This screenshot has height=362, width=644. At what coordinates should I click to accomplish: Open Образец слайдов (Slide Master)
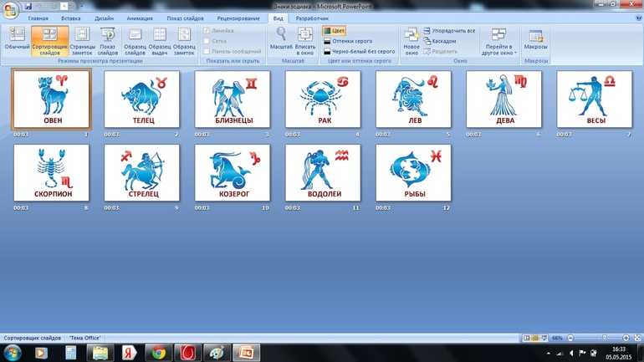click(x=135, y=39)
